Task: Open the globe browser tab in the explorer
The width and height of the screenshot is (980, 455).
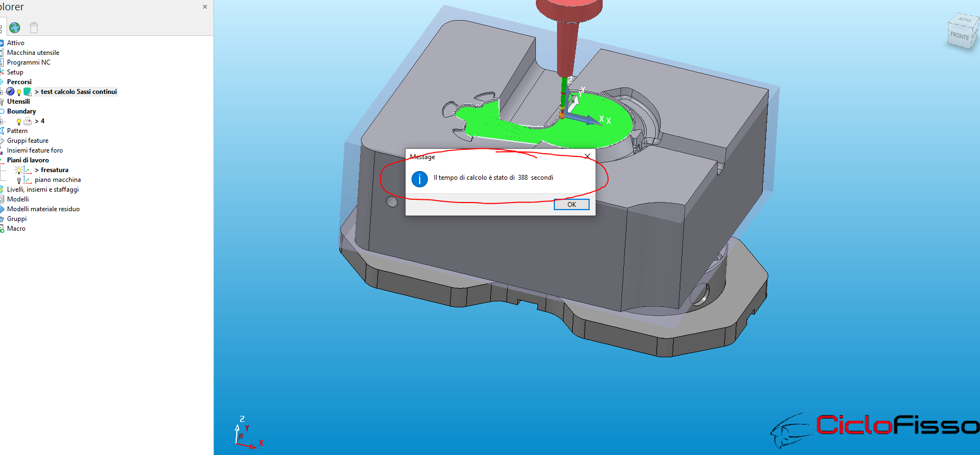Action: pos(15,28)
